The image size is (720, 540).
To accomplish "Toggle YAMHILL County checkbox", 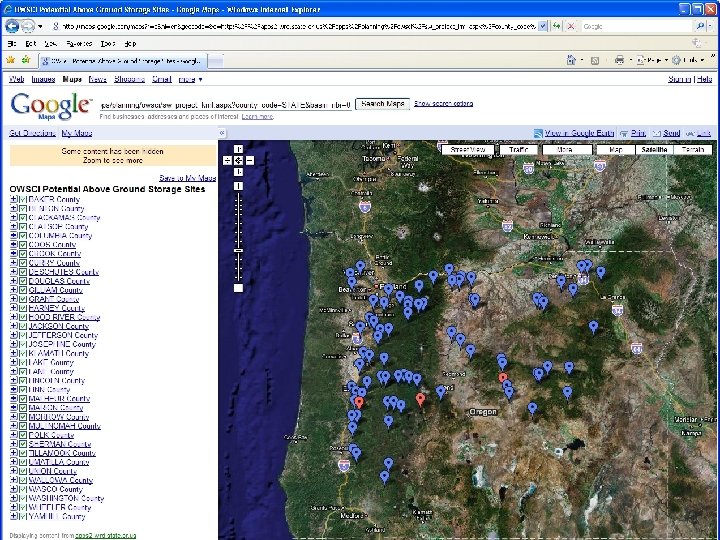I will 22,516.
